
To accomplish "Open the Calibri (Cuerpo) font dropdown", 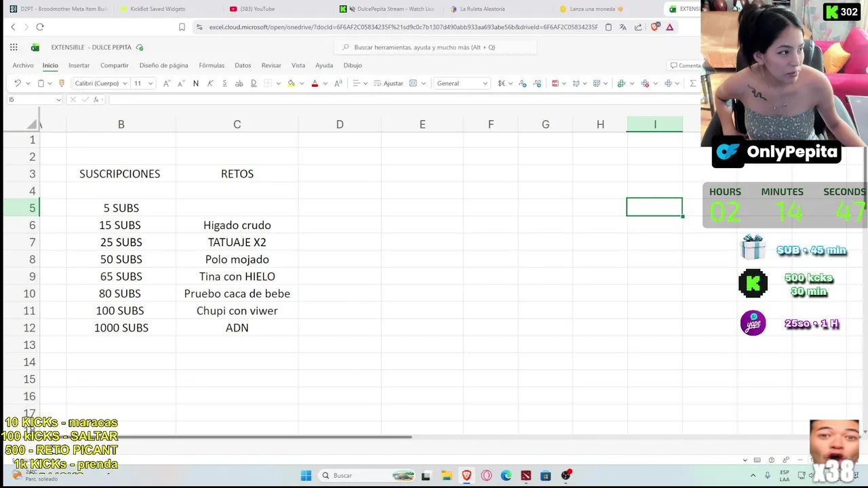I will (101, 83).
